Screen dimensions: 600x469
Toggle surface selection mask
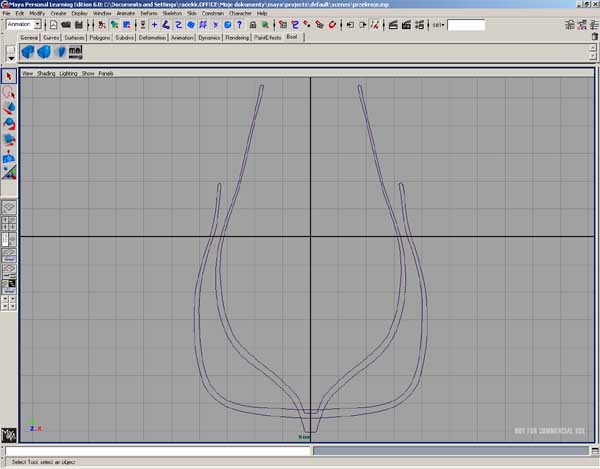pyautogui.click(x=191, y=25)
